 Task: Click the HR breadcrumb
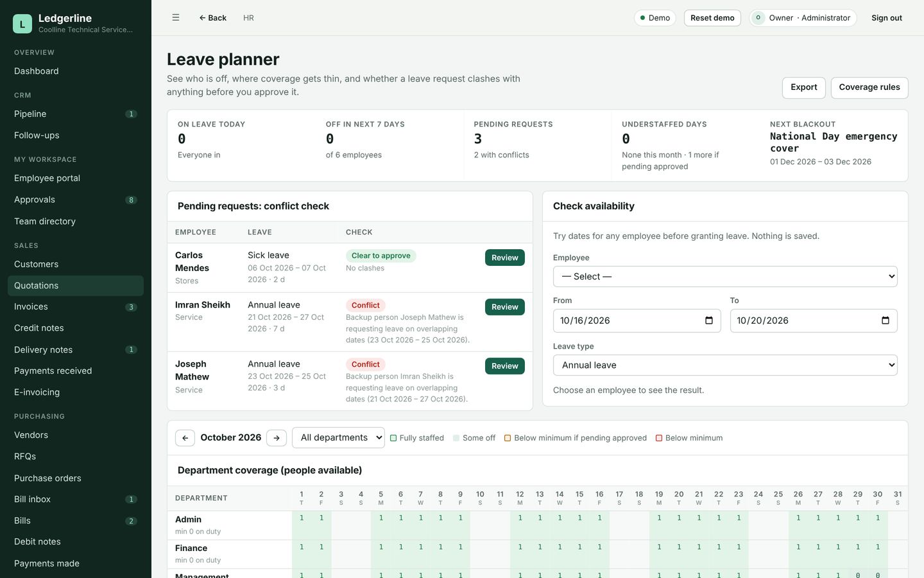point(248,18)
